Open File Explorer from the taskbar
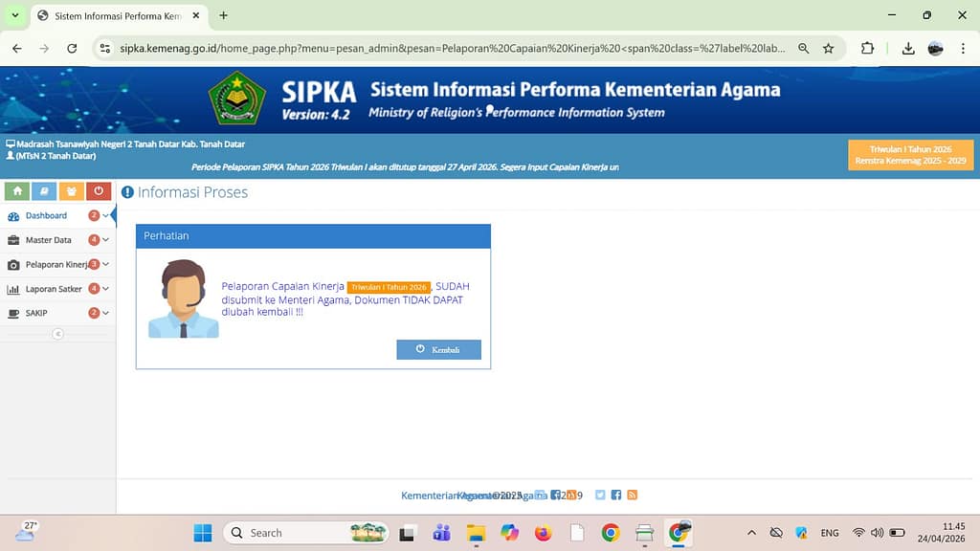The height and width of the screenshot is (551, 980). pos(476,533)
